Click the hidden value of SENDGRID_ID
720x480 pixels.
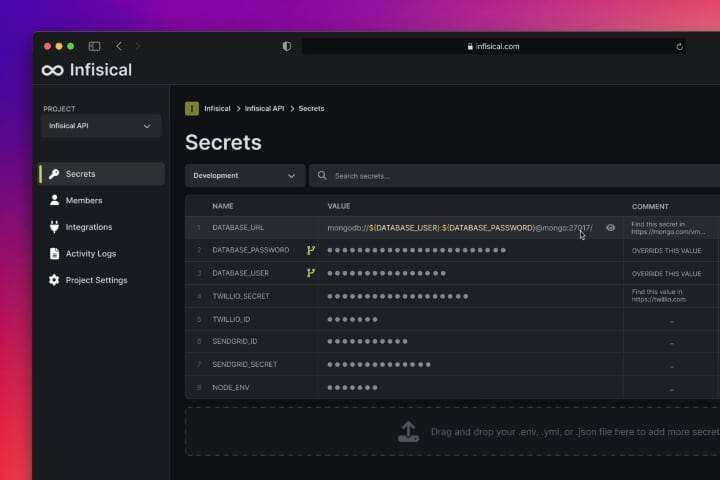367,341
